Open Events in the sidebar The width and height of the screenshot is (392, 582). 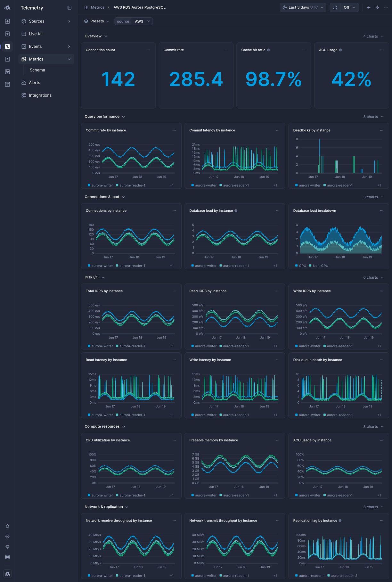[x=46, y=46]
